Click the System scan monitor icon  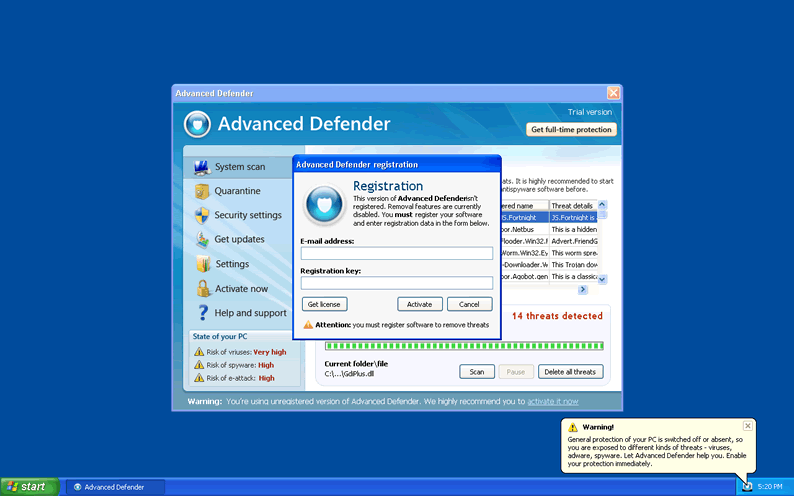pos(201,167)
